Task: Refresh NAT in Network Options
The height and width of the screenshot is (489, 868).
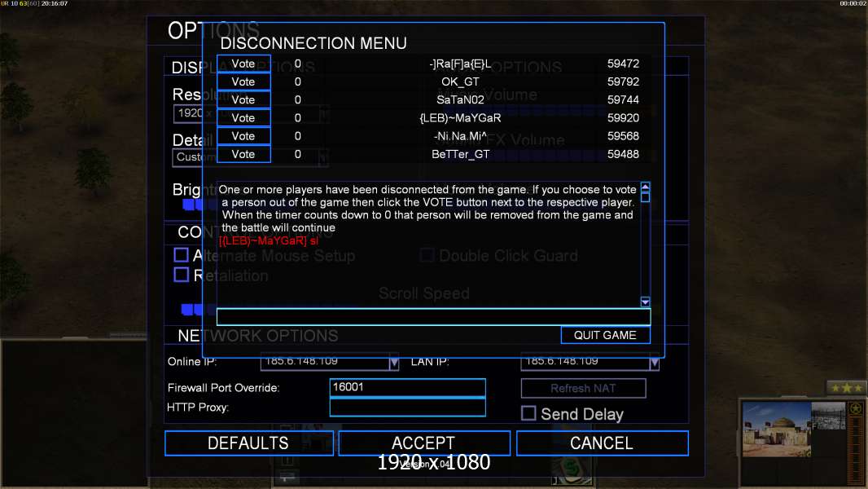Action: [x=583, y=388]
